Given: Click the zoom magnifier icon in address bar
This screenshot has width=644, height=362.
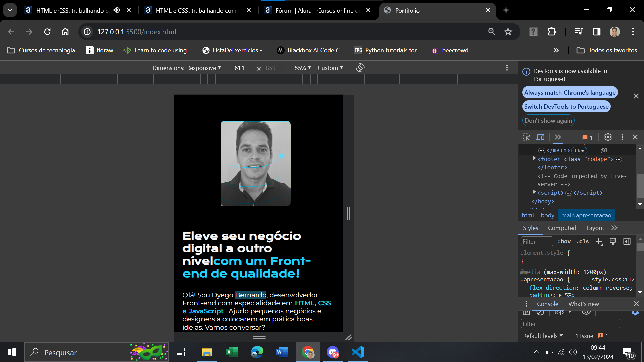Looking at the screenshot, I should (492, 32).
